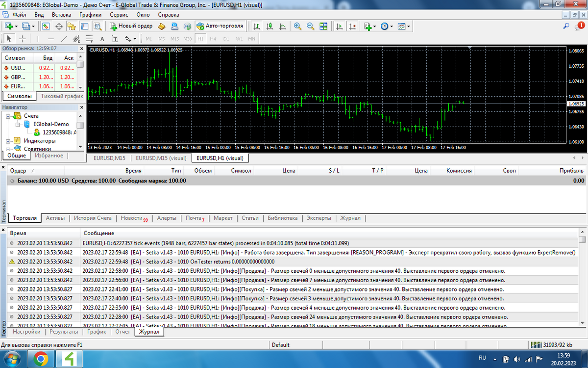The height and width of the screenshot is (368, 588).
Task: Open the indicators list icon
Action: click(367, 26)
